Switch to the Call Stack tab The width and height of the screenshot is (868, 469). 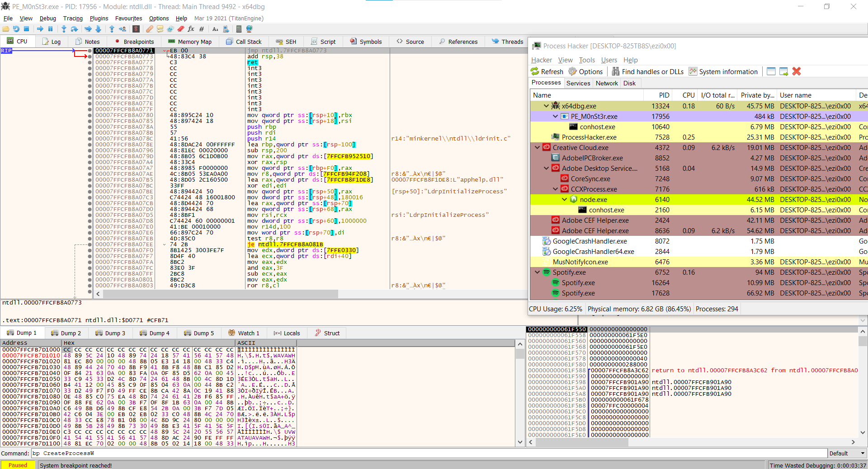pyautogui.click(x=245, y=42)
